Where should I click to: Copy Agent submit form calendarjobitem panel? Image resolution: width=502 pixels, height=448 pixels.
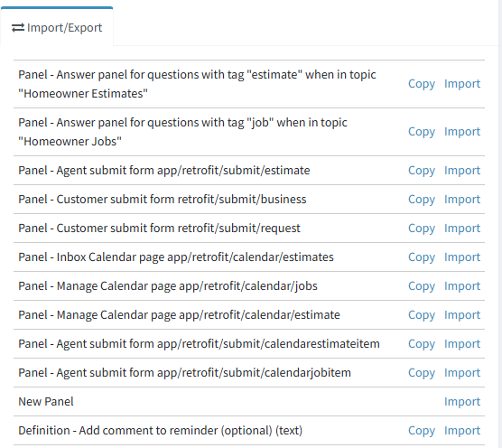coord(422,373)
